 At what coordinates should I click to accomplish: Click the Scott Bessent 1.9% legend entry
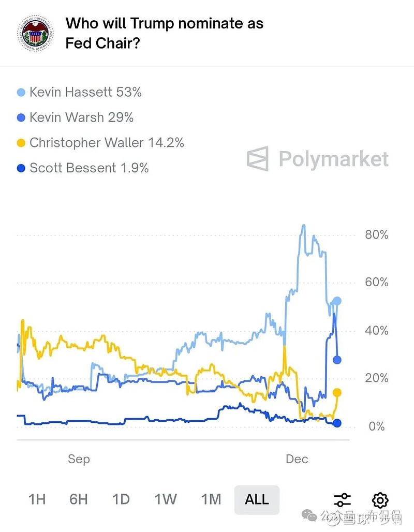[89, 168]
